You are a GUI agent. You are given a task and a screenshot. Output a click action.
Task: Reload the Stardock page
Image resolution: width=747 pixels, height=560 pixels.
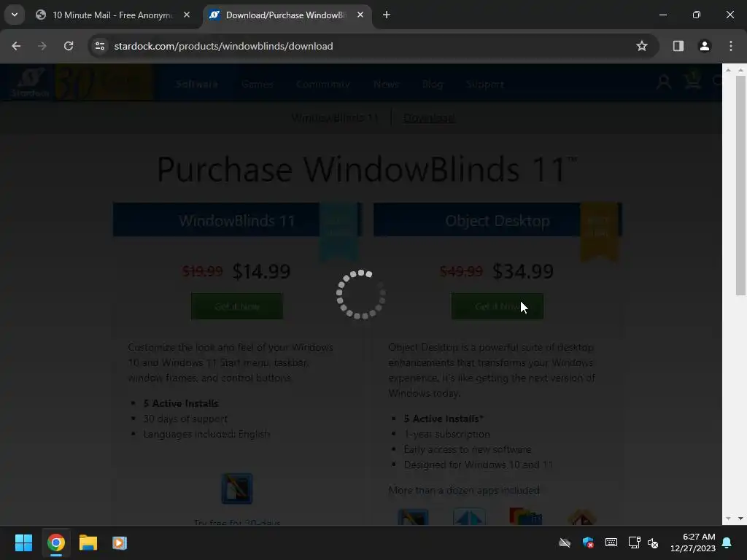coord(69,46)
